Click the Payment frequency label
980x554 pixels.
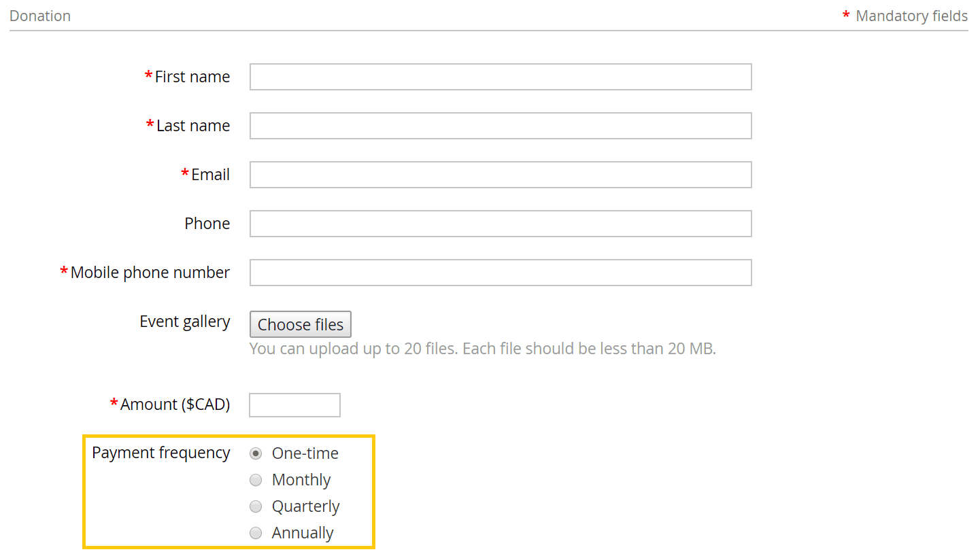click(160, 453)
